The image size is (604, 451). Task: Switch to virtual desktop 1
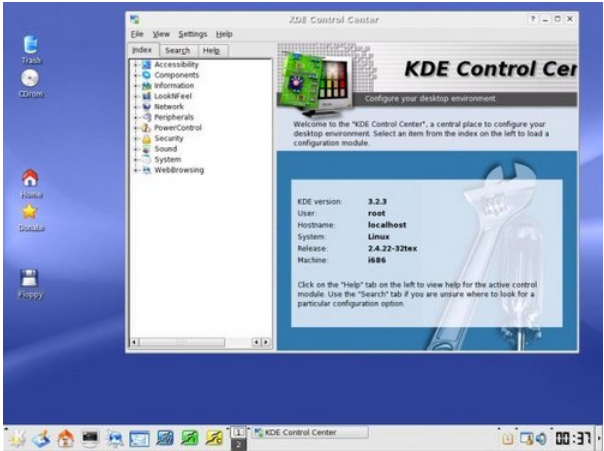(238, 432)
